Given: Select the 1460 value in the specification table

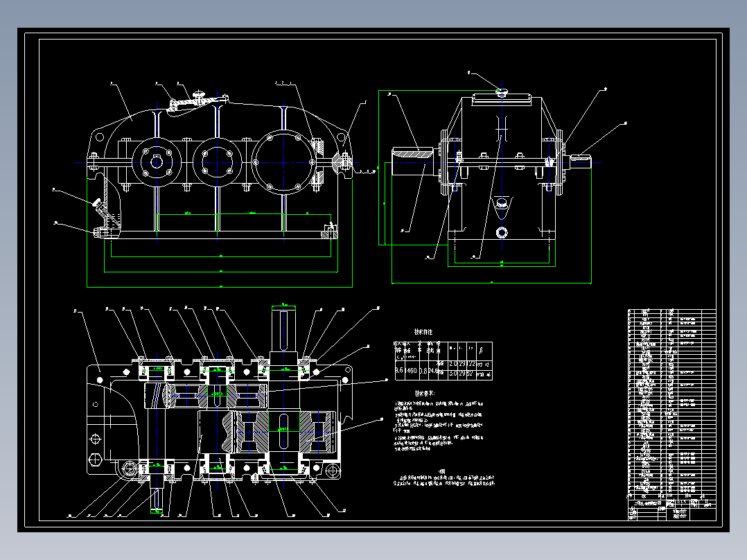Looking at the screenshot, I should [411, 370].
